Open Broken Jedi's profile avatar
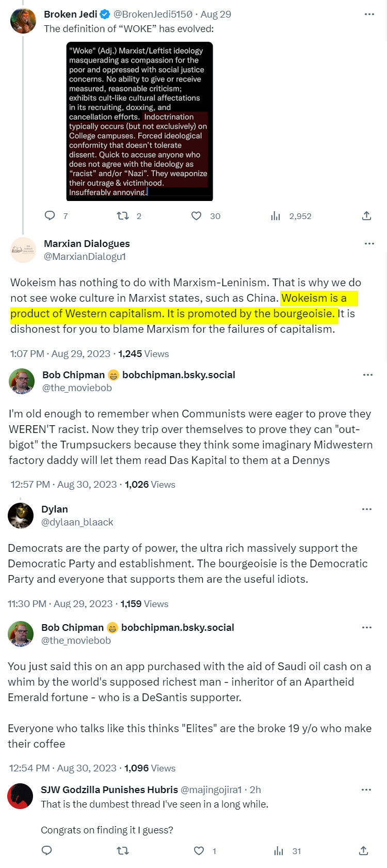Image resolution: width=387 pixels, height=868 pixels. tap(23, 21)
